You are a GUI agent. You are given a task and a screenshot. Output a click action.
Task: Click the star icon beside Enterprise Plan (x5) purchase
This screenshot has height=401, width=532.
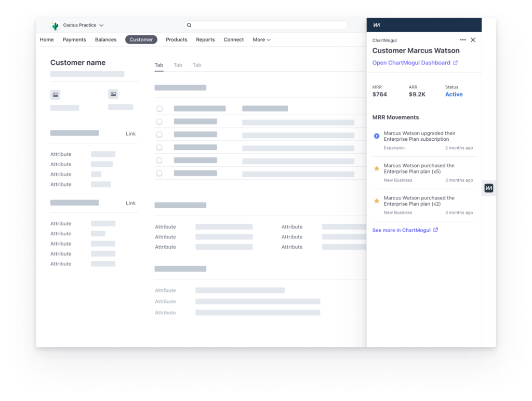pos(377,169)
